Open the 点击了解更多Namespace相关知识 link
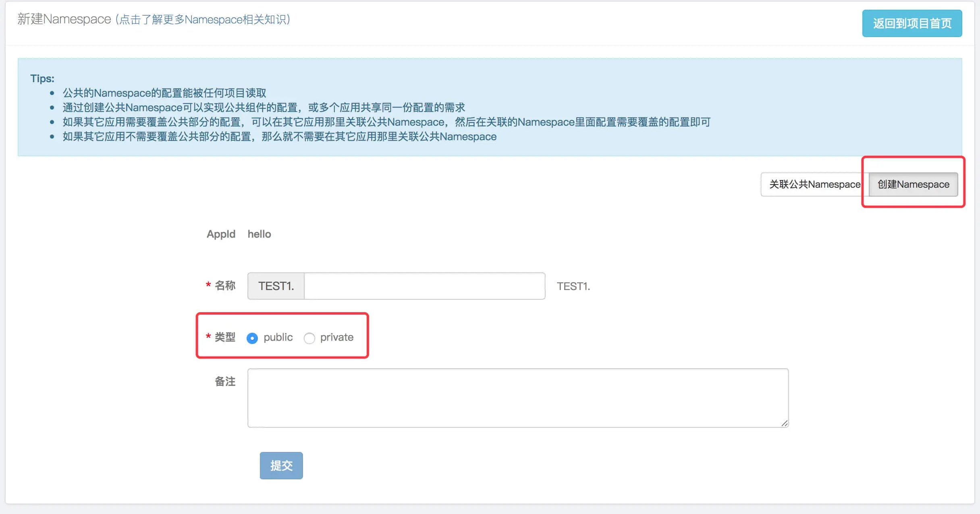Screen dimensions: 980x514 pyautogui.click(x=203, y=19)
